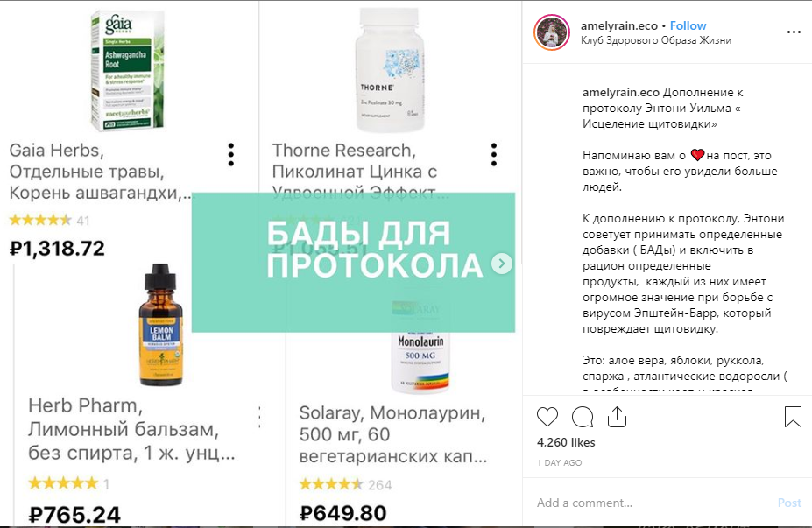
Task: Open Gaia Herbs product options dots
Action: [231, 155]
